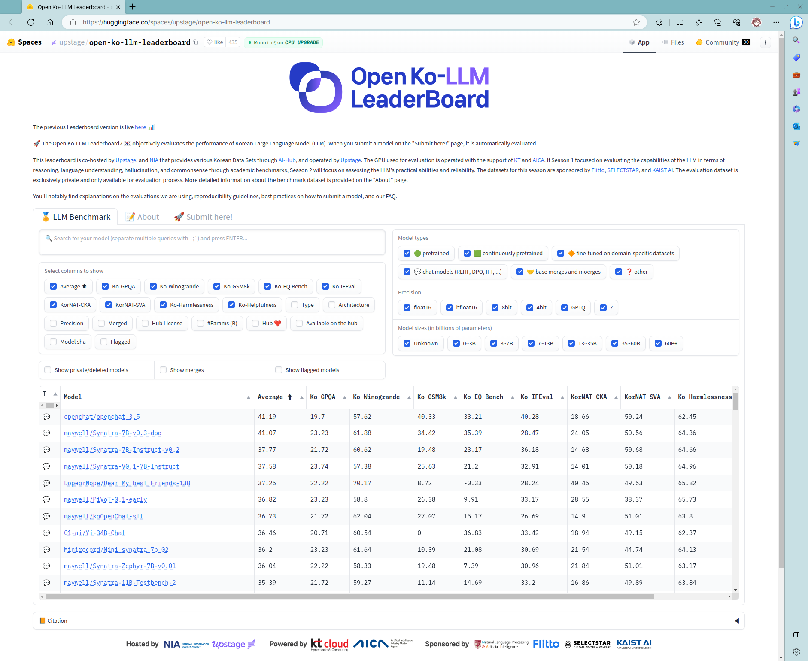Check Show flagged models option
The image size is (808, 672).
click(279, 370)
